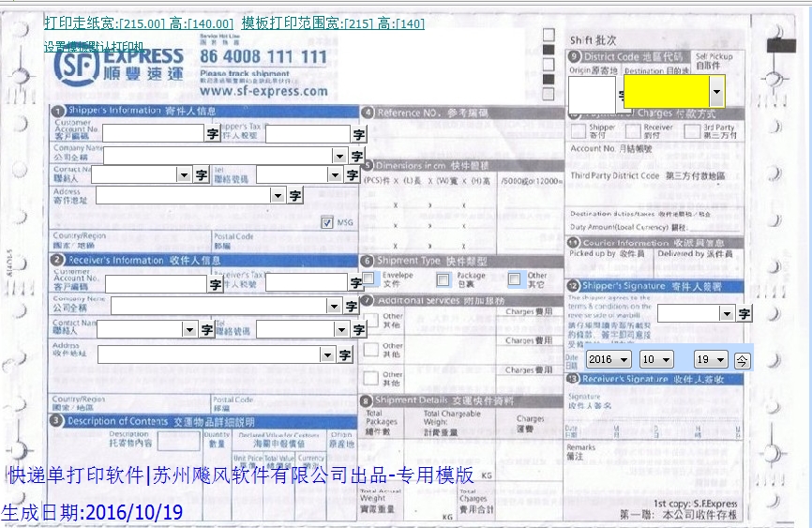This screenshot has height=528, width=812.
Task: Click font button for receiver Contact Name
Action: click(x=206, y=329)
